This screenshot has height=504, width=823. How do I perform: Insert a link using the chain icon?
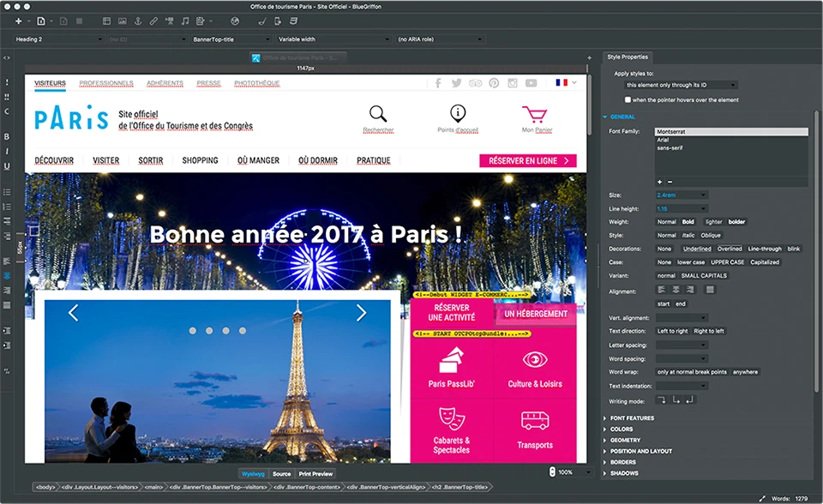coord(153,20)
